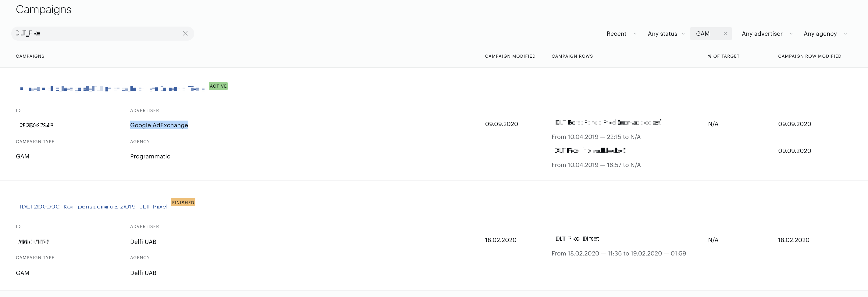
Task: Click the Campaign Row Modified column header
Action: tap(809, 56)
